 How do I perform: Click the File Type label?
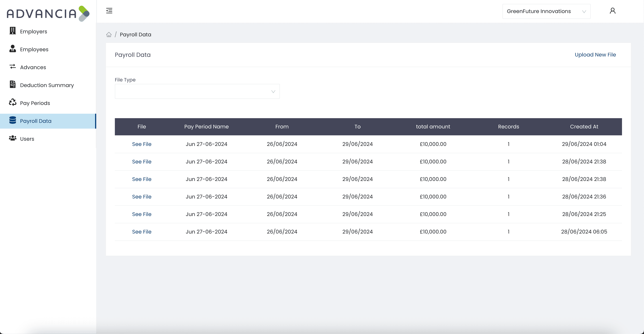[x=125, y=80]
